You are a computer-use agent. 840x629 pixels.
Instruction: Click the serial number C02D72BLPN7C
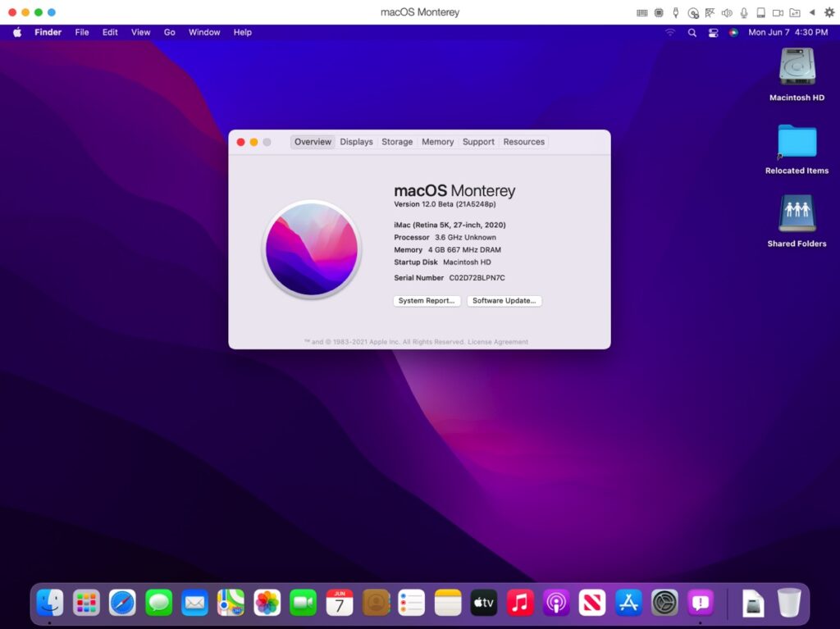coord(477,277)
